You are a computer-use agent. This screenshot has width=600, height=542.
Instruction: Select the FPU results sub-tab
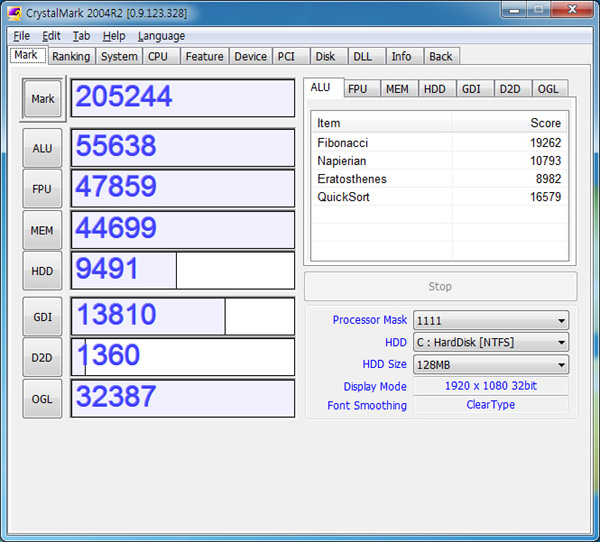(x=362, y=89)
